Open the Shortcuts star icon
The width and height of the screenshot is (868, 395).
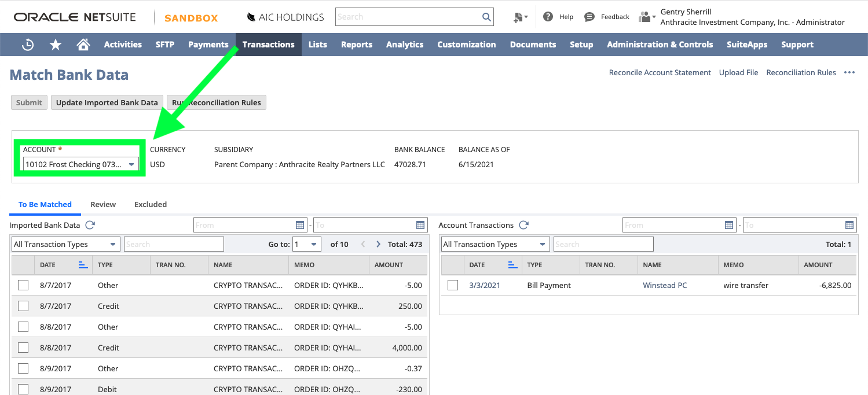coord(56,45)
